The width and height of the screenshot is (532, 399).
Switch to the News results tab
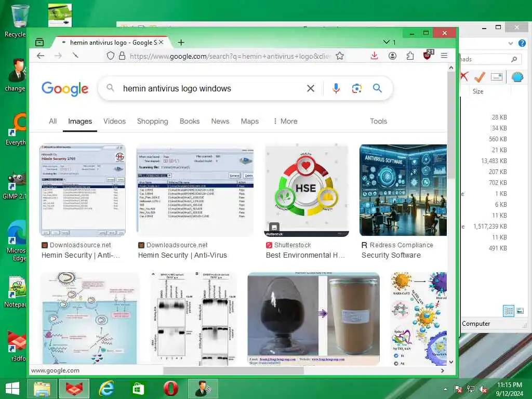[220, 122]
